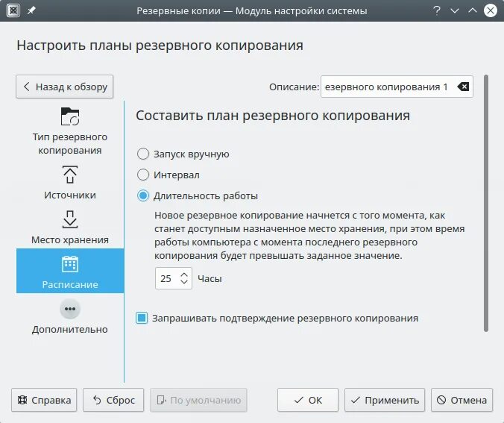
Task: Open the Расписание calendar icon
Action: [70, 264]
